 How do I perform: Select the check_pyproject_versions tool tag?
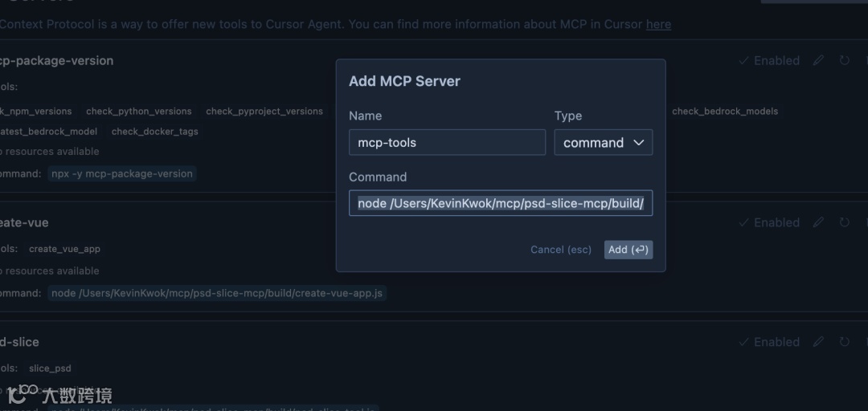264,112
